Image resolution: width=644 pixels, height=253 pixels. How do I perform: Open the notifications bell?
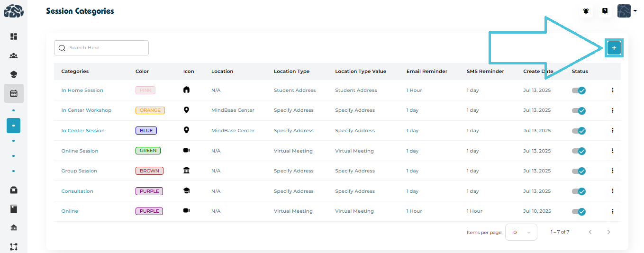(x=586, y=11)
